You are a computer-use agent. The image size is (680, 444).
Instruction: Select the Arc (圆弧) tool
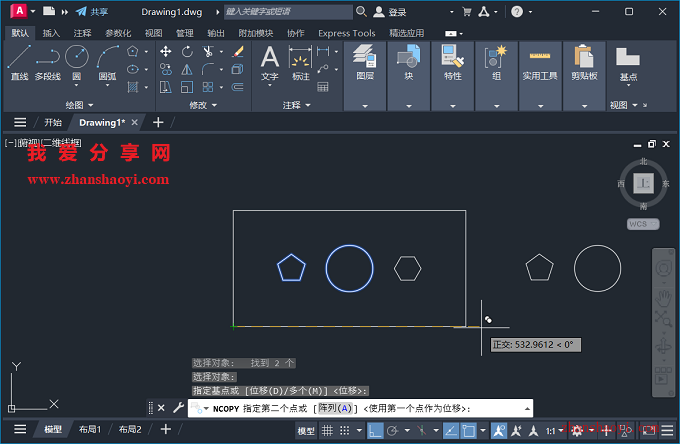[x=107, y=62]
